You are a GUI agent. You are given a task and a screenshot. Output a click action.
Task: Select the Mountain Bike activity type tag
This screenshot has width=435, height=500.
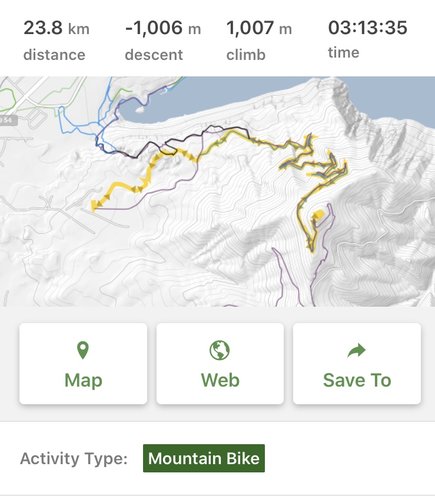click(x=204, y=458)
